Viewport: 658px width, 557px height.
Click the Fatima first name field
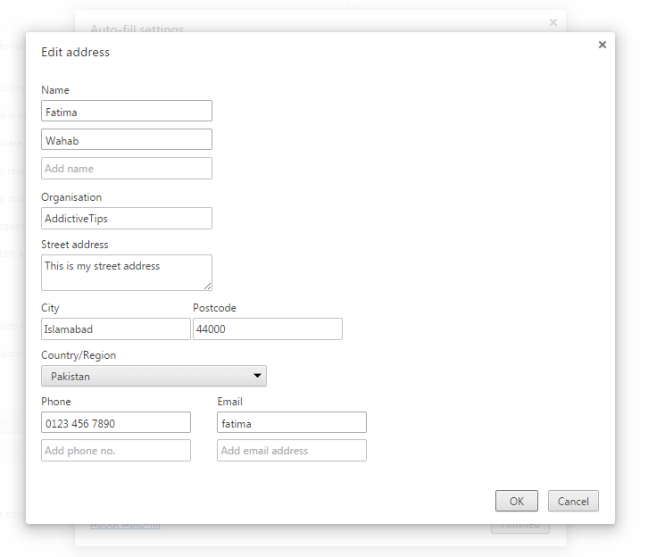[127, 111]
